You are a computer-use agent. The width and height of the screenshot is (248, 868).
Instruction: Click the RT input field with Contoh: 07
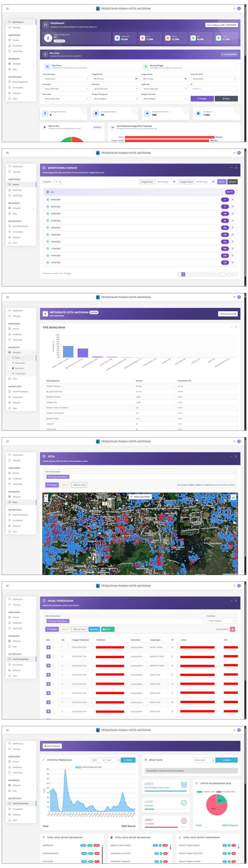pos(214,89)
